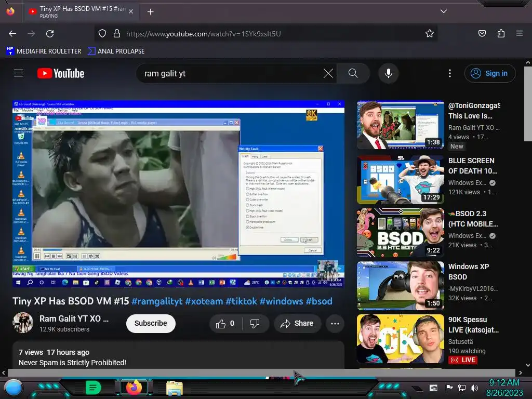Run search with magnifier button
532x399 pixels.
pyautogui.click(x=353, y=73)
